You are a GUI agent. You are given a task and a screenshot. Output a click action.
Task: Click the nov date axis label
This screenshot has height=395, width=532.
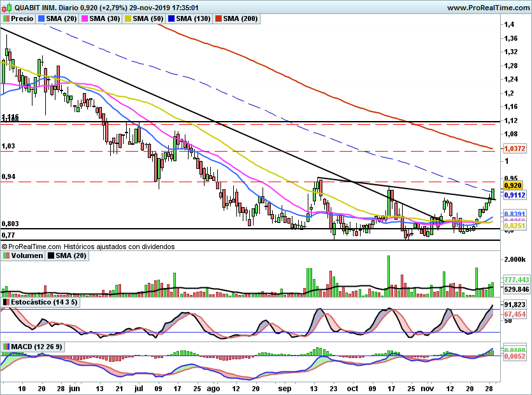coord(428,389)
